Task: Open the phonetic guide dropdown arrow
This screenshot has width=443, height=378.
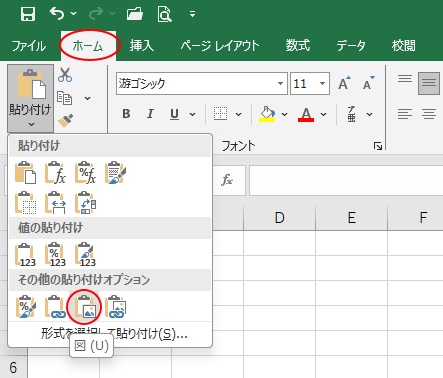Action: tap(369, 114)
